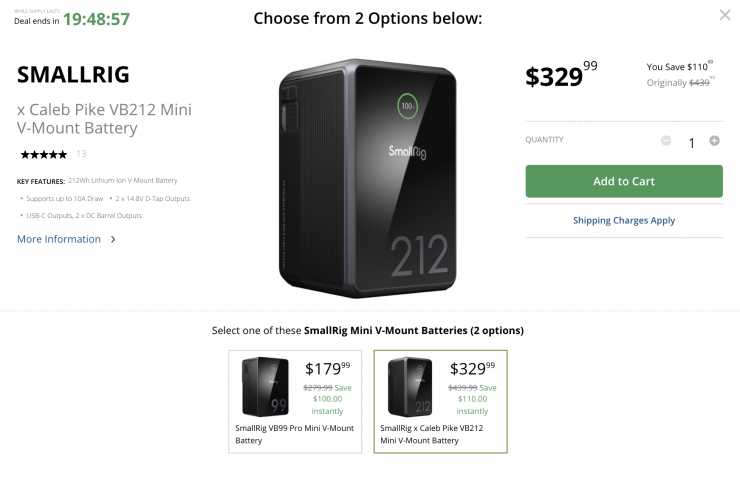Click the $179.99 price option
Screen dimensions: 740x493
point(329,369)
